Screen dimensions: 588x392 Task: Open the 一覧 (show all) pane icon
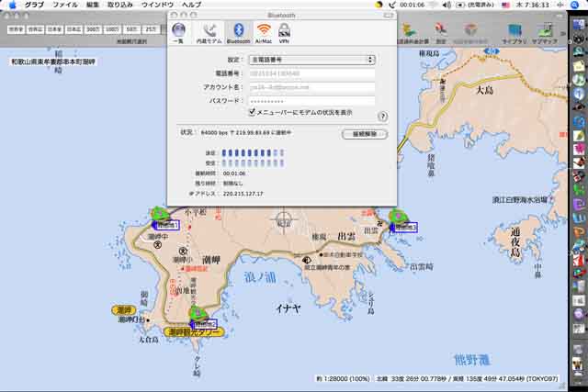(178, 33)
